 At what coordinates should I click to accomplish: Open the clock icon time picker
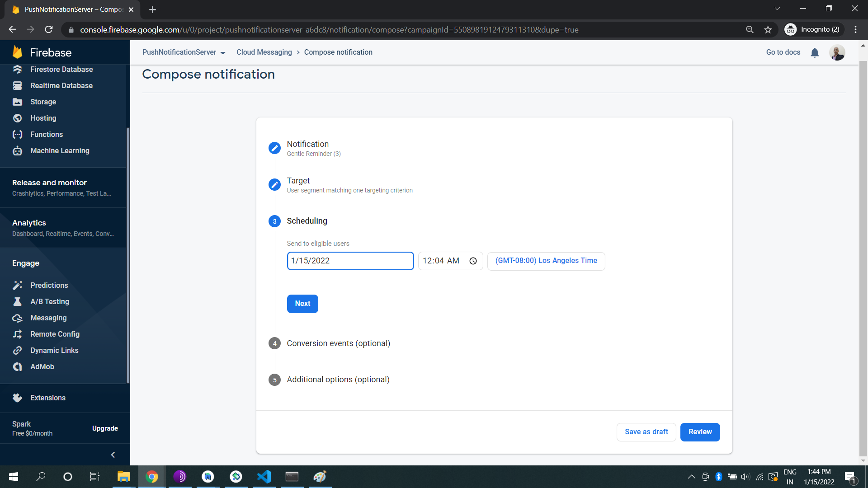point(473,261)
